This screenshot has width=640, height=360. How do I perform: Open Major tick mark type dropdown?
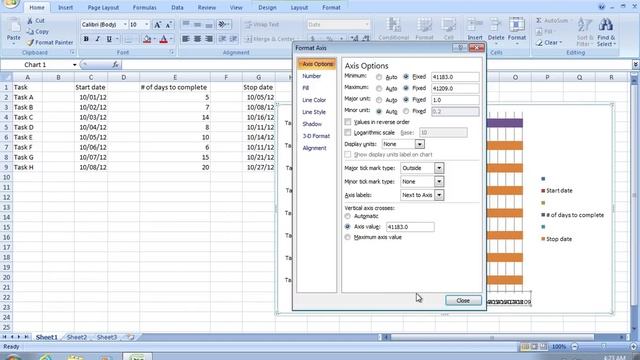point(439,168)
